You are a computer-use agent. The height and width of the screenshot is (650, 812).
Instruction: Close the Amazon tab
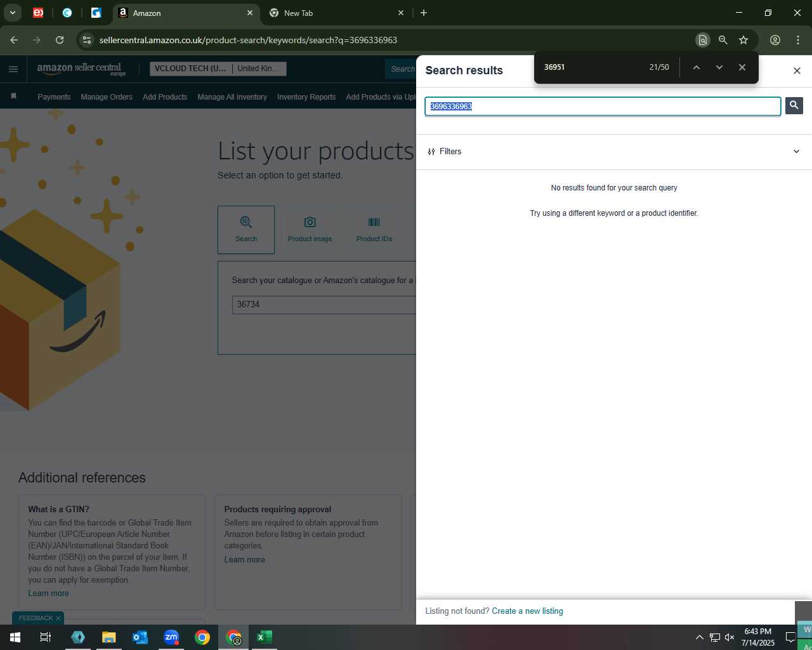click(250, 13)
